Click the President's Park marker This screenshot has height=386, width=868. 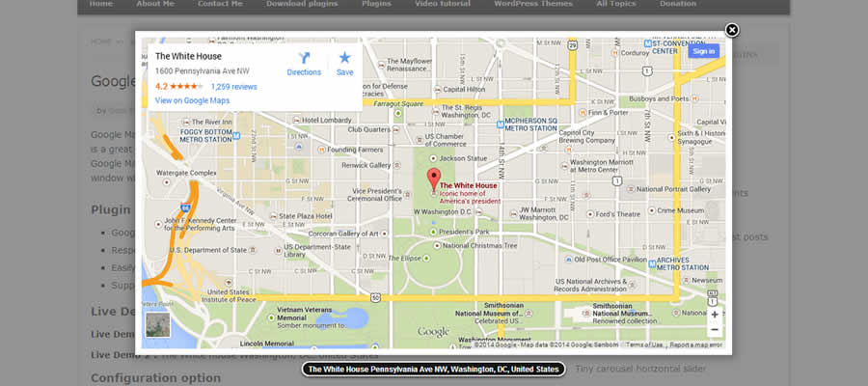[433, 232]
